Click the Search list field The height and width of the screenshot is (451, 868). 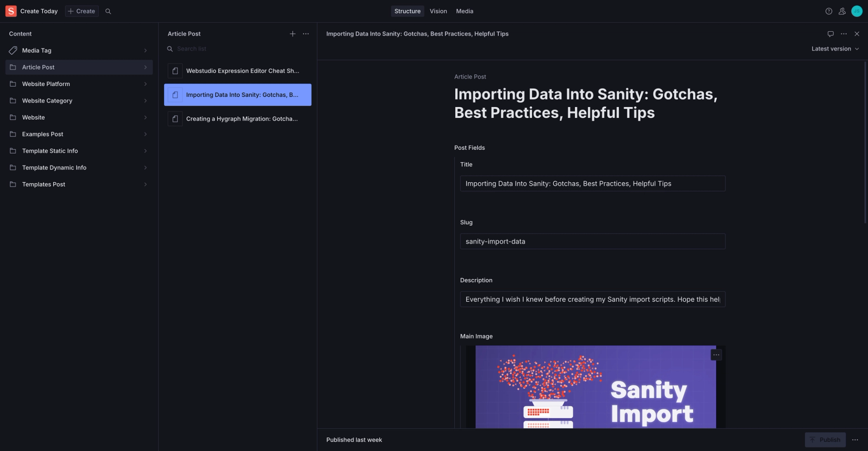[x=238, y=48]
